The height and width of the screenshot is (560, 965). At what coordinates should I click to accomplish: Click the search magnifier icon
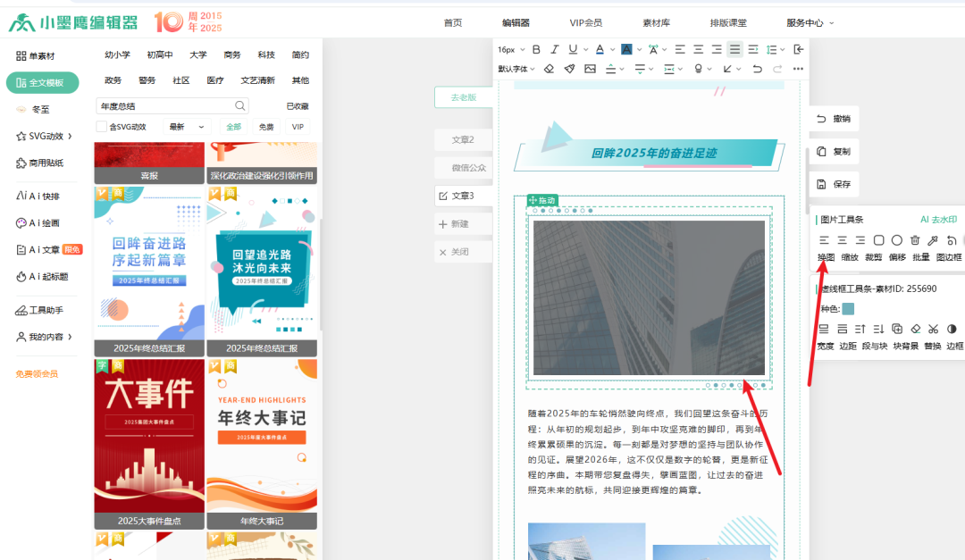[x=240, y=106]
